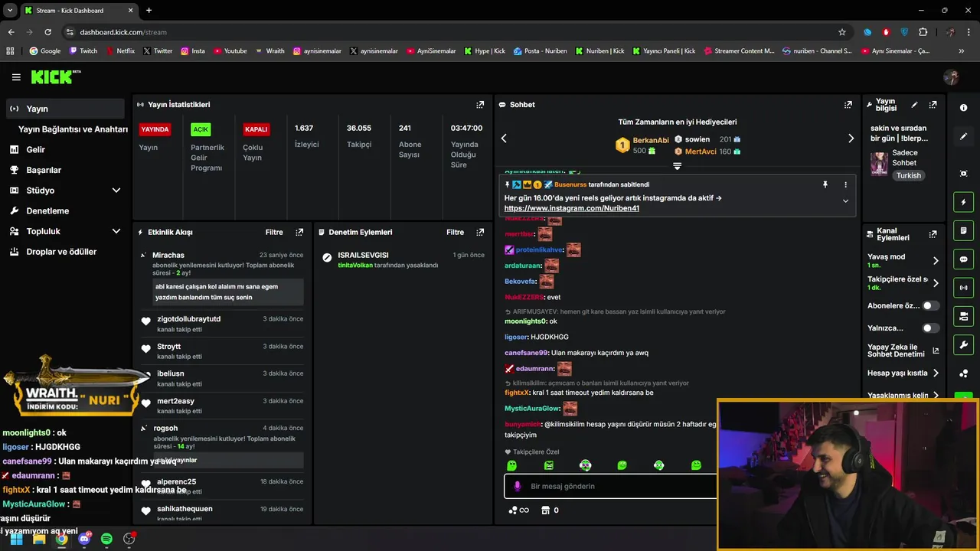Click the info icon in right rail
This screenshot has width=980, height=551.
click(x=963, y=108)
